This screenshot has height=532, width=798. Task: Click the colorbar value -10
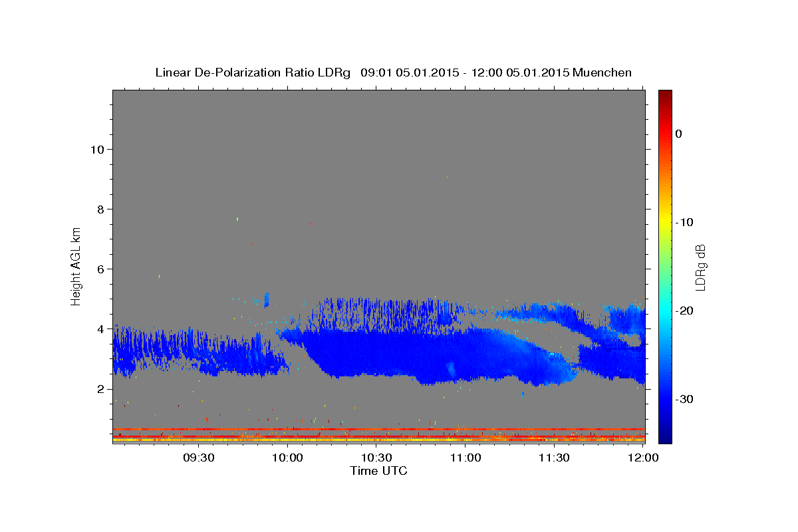click(x=685, y=222)
